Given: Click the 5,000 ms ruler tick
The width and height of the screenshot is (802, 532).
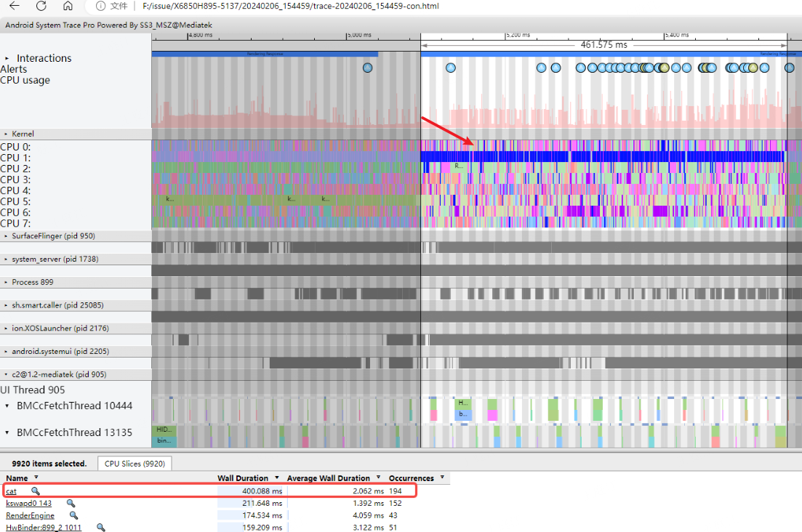Looking at the screenshot, I should tap(360, 36).
